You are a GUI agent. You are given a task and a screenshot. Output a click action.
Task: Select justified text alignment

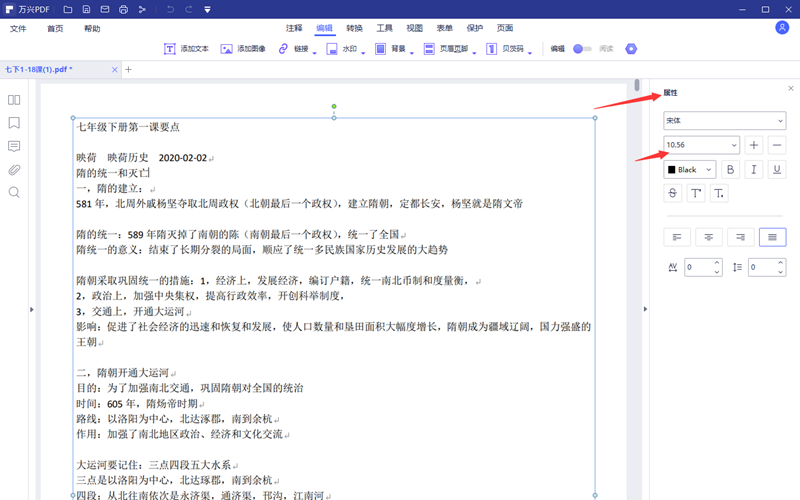(771, 237)
